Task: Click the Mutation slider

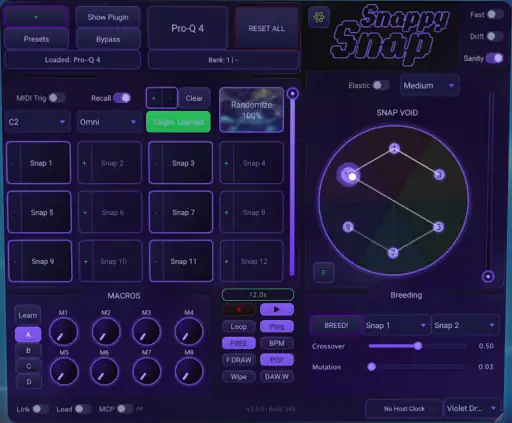Action: coord(417,367)
